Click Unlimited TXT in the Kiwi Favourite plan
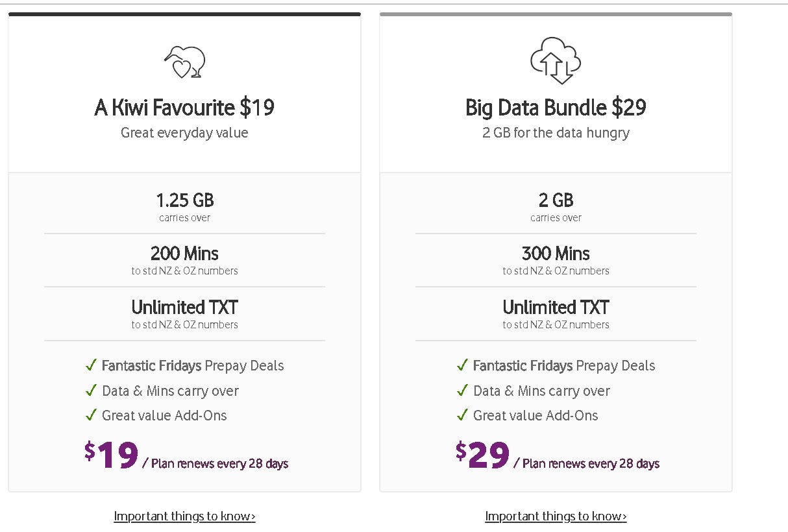The height and width of the screenshot is (532, 788). click(x=184, y=307)
